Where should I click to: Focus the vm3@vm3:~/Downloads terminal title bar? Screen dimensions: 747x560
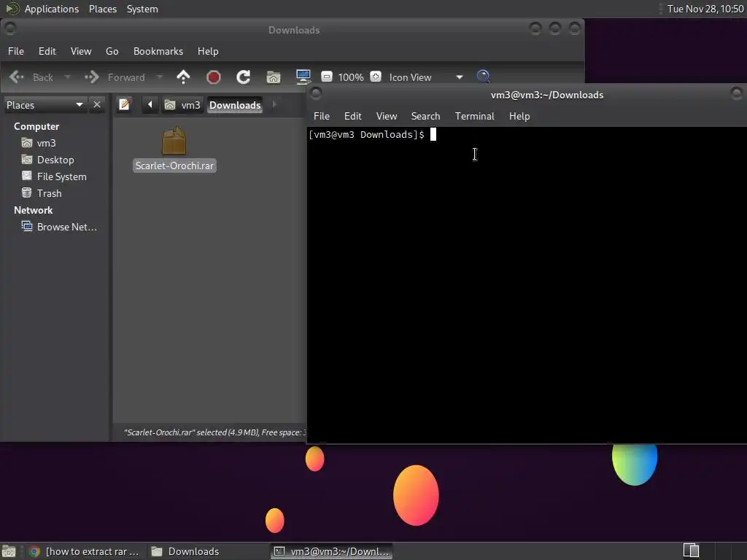(547, 95)
